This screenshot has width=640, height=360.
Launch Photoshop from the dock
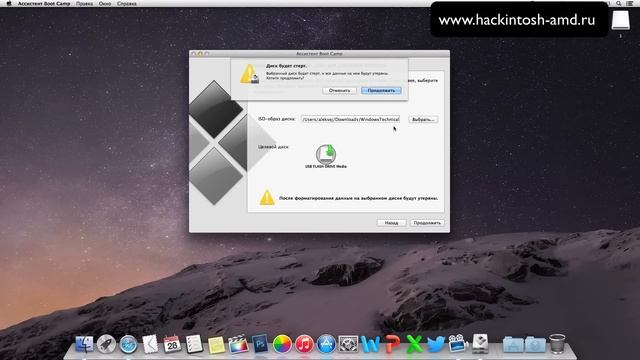coord(260,344)
